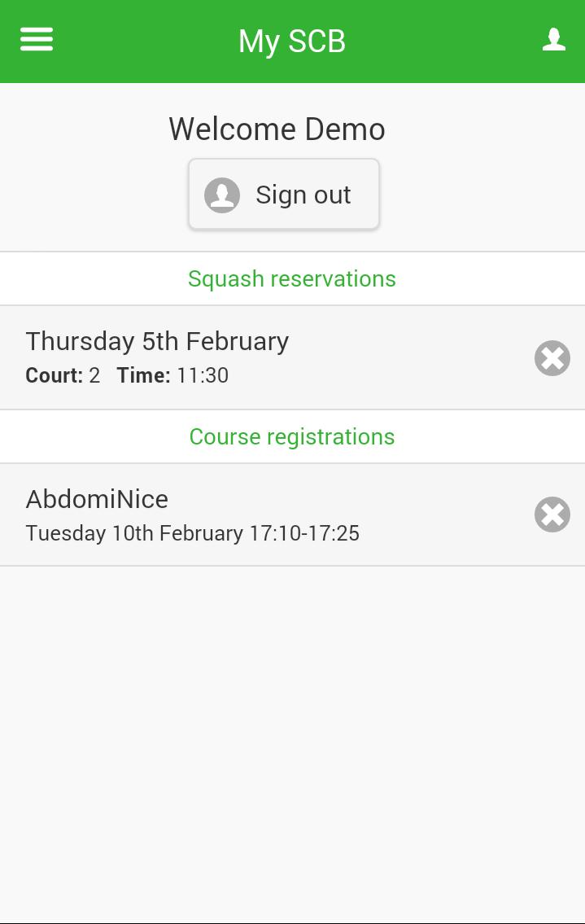Click the Time: 11:30 detail
This screenshot has width=585, height=924.
(172, 375)
